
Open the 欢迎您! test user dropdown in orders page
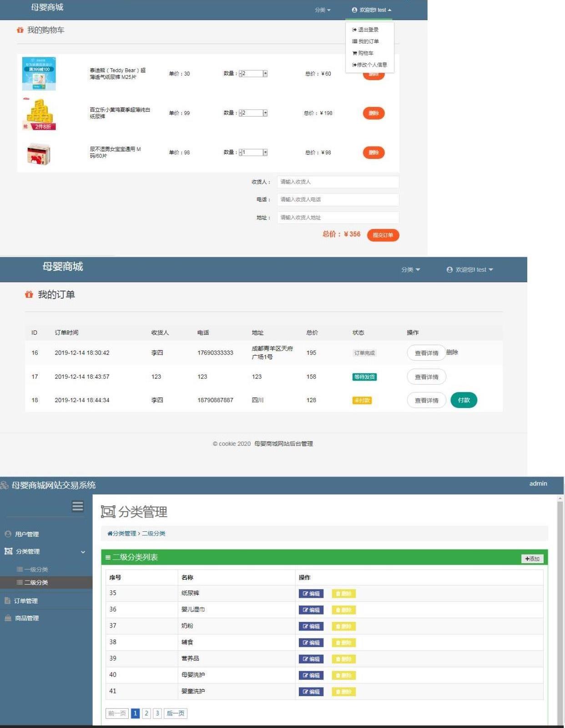point(470,270)
